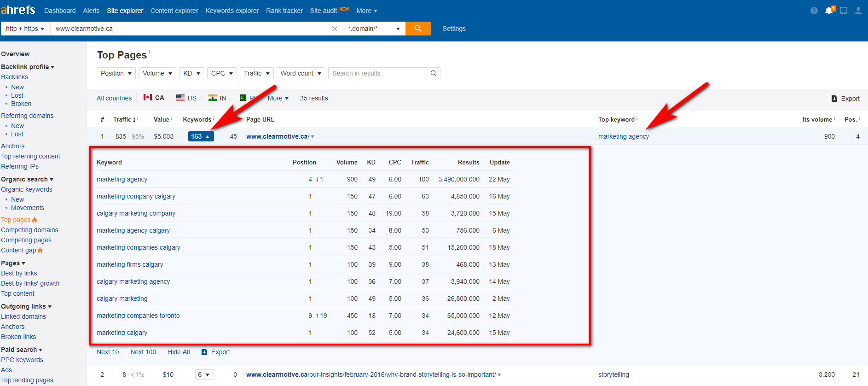Click the Search in results input field

(377, 73)
